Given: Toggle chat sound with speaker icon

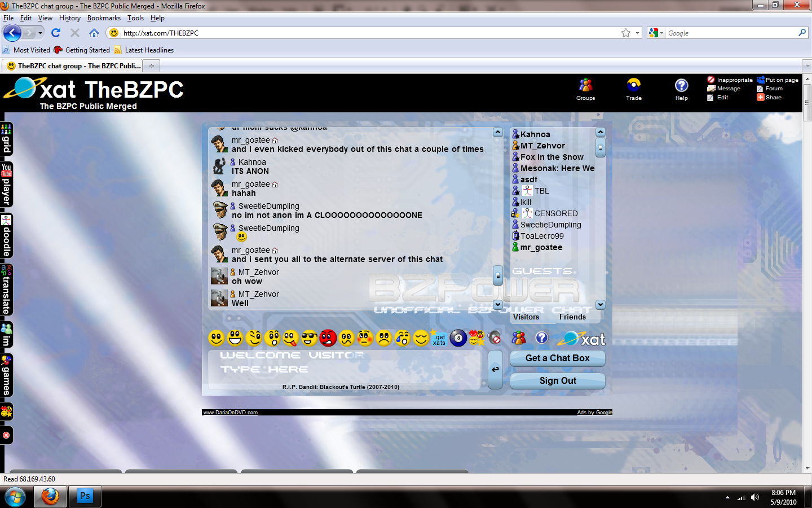Looking at the screenshot, I should point(495,338).
